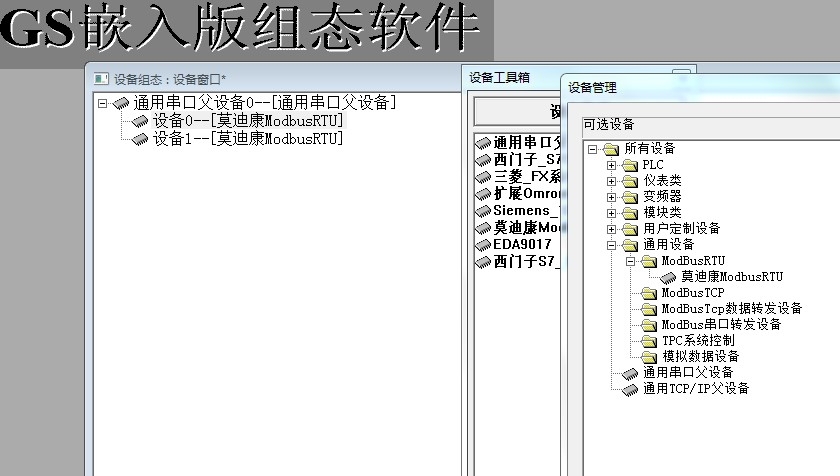Collapse the 通用设备 folder node
The image size is (840, 476).
click(611, 246)
